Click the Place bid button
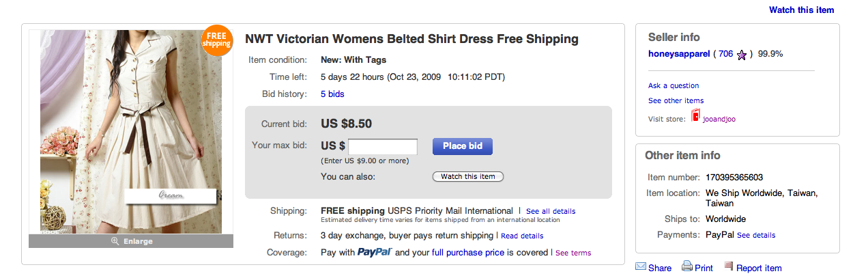This screenshot has height=278, width=868. coord(463,146)
